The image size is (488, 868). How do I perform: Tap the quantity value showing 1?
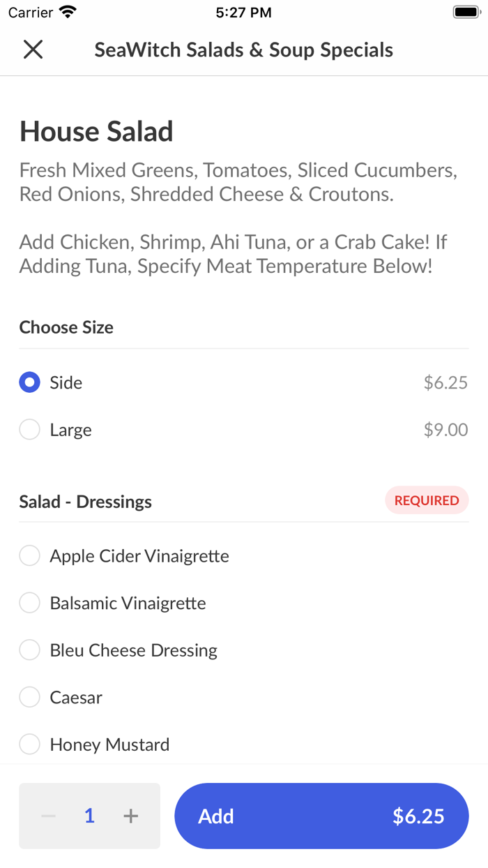89,815
